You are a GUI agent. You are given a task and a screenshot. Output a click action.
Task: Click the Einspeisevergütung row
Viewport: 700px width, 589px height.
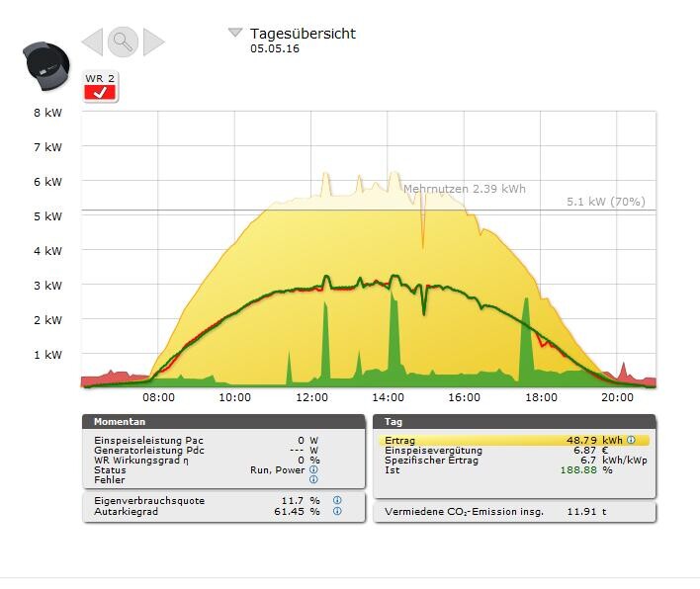tap(514, 451)
